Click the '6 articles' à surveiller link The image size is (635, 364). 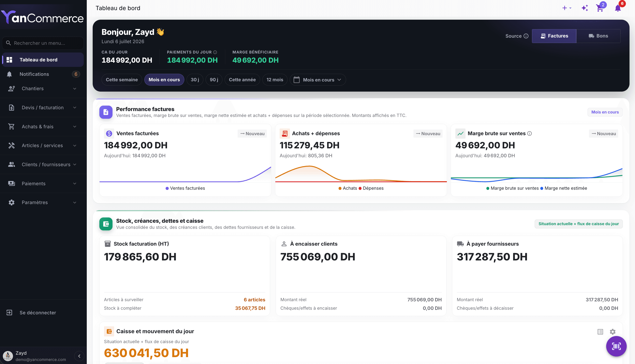click(254, 300)
